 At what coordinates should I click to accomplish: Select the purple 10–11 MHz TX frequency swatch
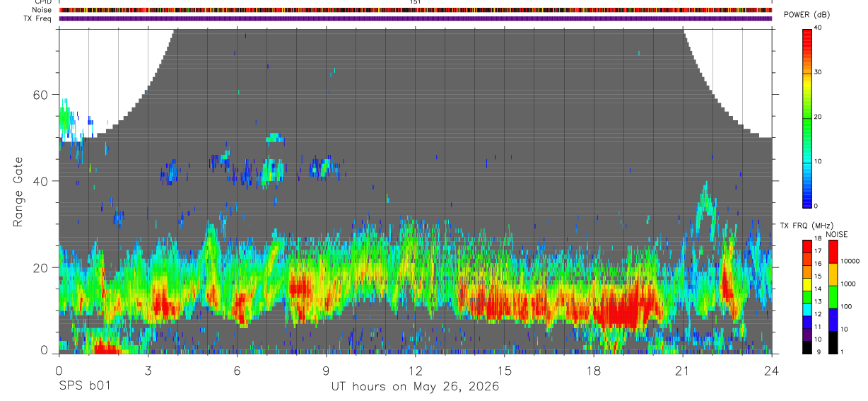tap(807, 335)
